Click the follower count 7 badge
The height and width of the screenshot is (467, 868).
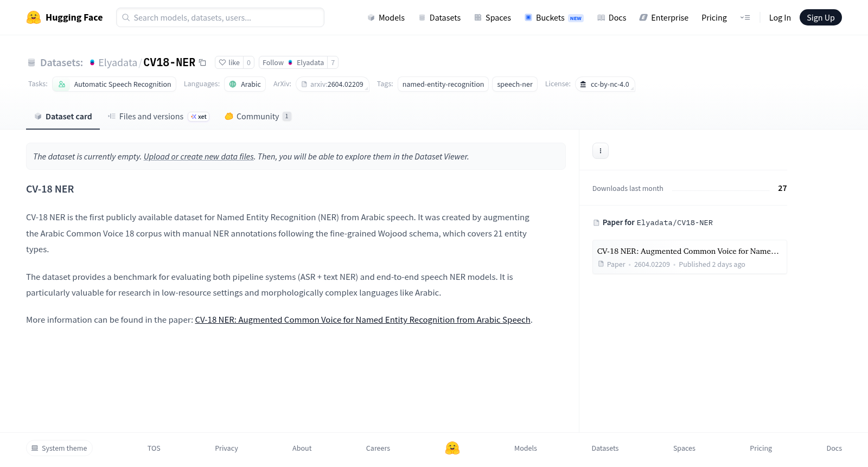(x=333, y=62)
